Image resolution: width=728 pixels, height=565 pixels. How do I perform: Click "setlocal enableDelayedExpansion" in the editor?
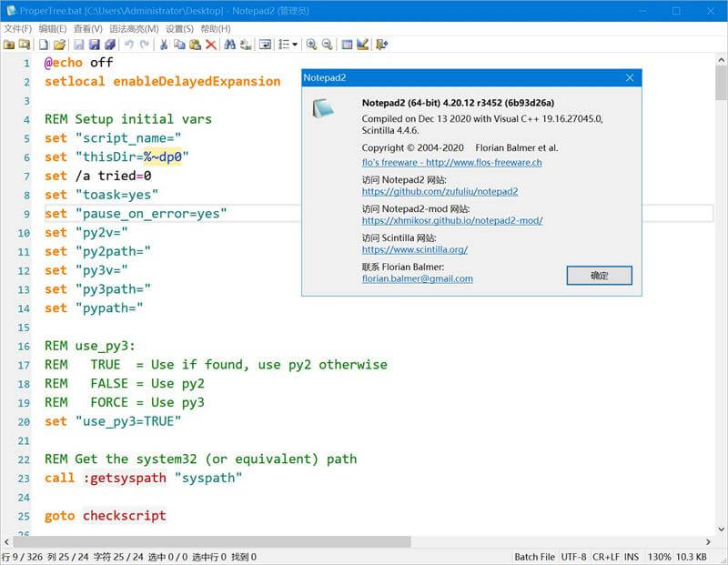[x=163, y=82]
